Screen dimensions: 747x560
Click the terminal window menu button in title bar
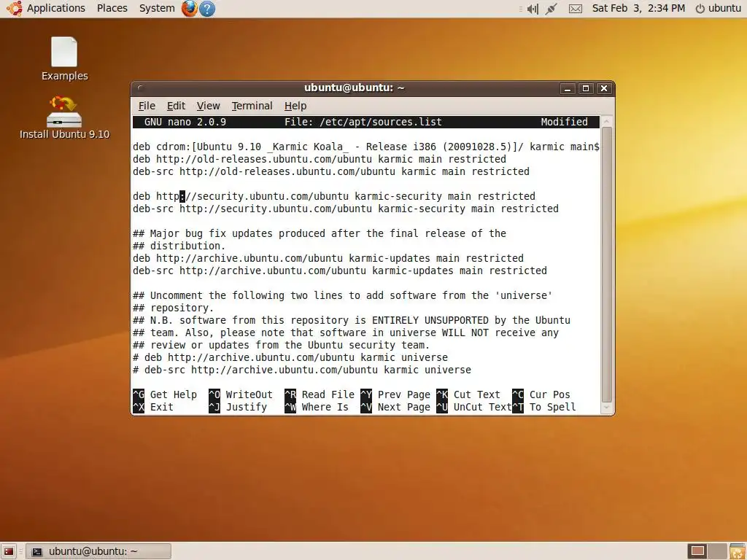click(140, 88)
